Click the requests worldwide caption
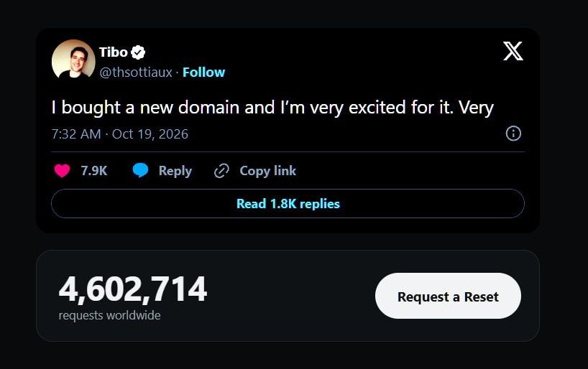The width and height of the screenshot is (588, 369). (x=109, y=315)
